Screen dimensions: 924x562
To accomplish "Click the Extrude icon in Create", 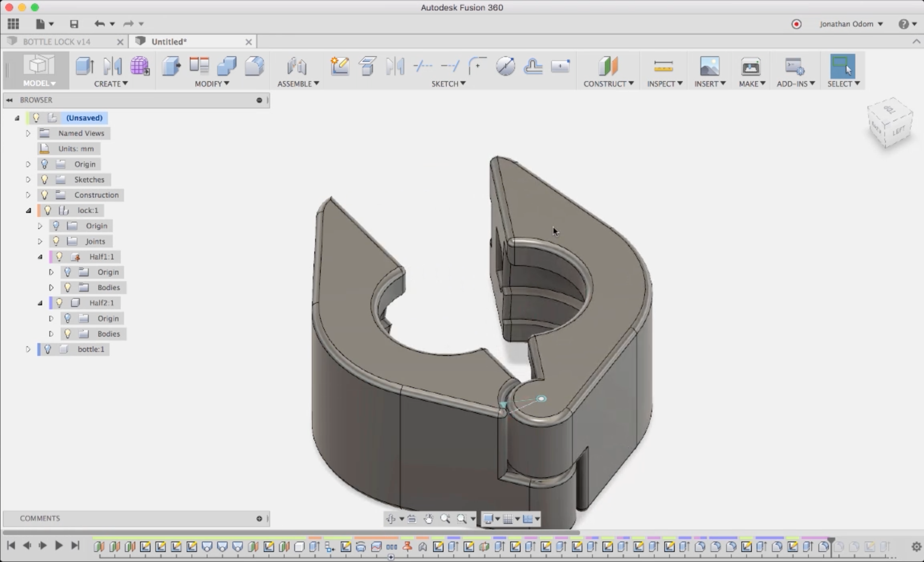I will [85, 66].
